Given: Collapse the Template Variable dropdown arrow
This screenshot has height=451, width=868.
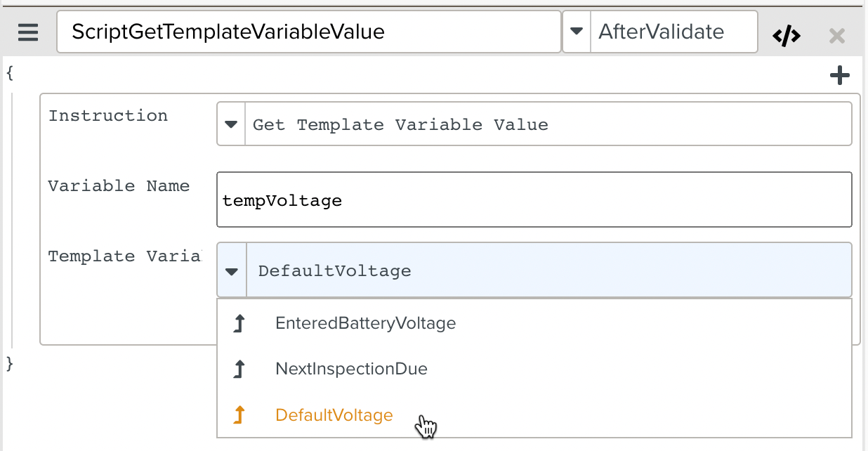Looking at the screenshot, I should point(232,271).
